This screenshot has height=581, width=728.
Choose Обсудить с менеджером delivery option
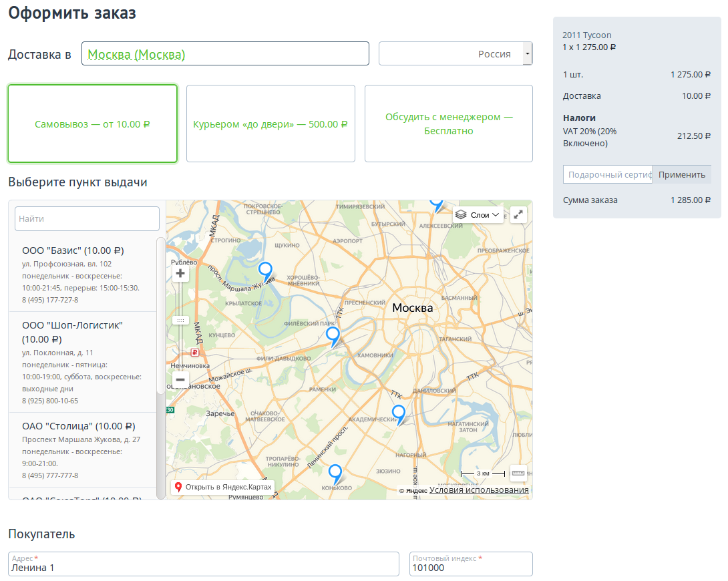449,124
